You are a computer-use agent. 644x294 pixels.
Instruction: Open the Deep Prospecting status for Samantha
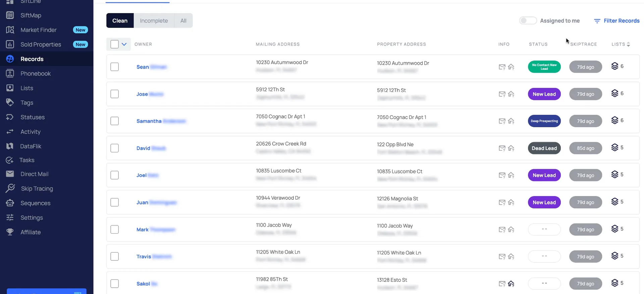pyautogui.click(x=544, y=121)
